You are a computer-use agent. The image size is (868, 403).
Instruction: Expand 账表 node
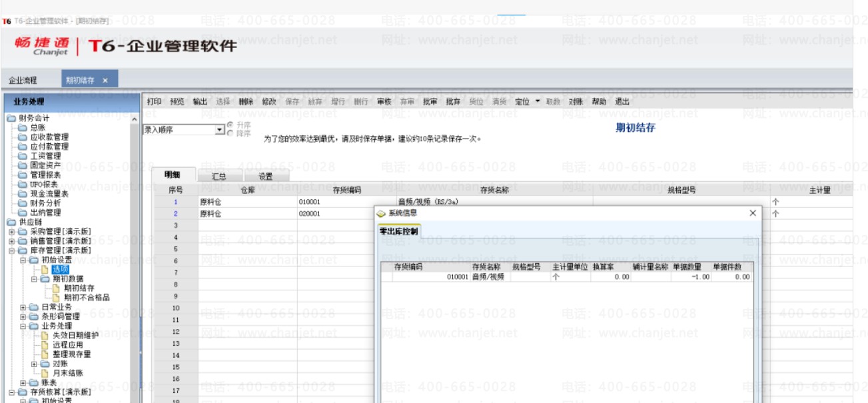click(x=23, y=383)
